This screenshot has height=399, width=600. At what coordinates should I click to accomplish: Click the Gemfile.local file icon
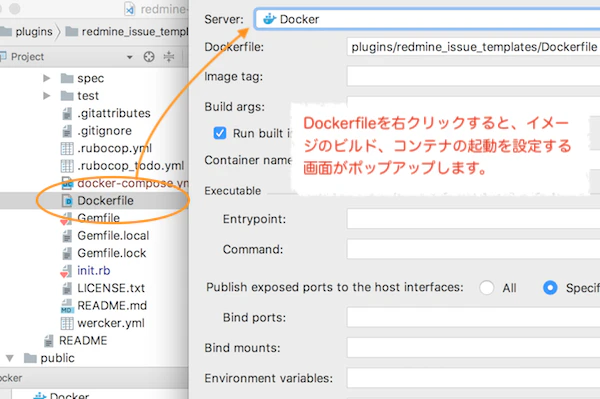tap(67, 236)
